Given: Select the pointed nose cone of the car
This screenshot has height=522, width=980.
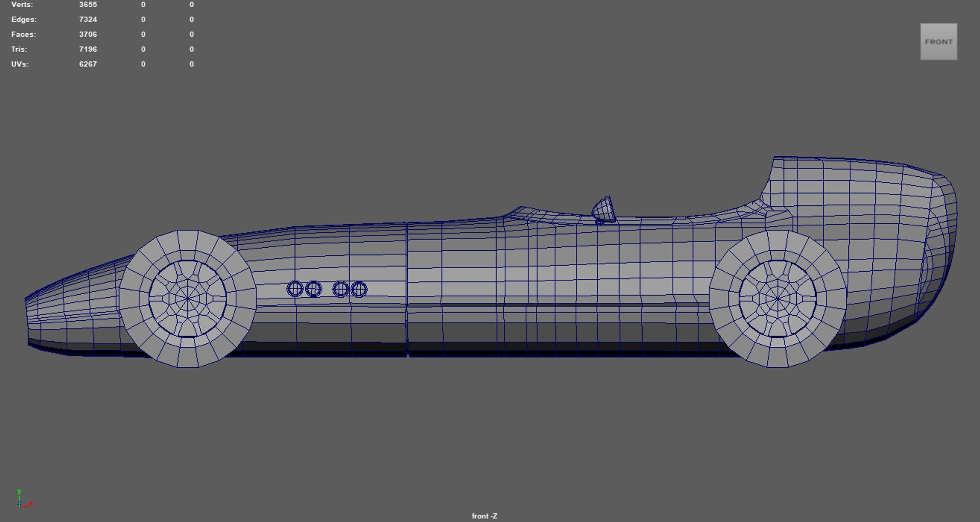Looking at the screenshot, I should 71,306.
